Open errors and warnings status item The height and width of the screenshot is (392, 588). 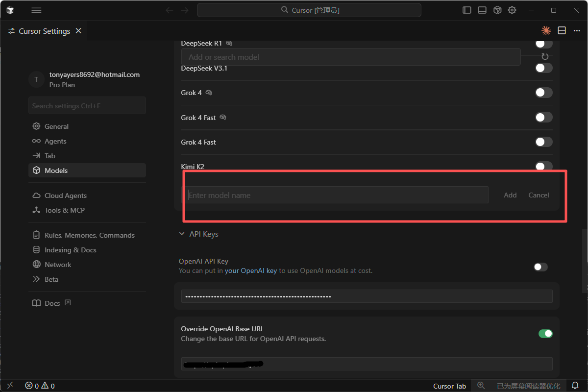[x=40, y=386]
